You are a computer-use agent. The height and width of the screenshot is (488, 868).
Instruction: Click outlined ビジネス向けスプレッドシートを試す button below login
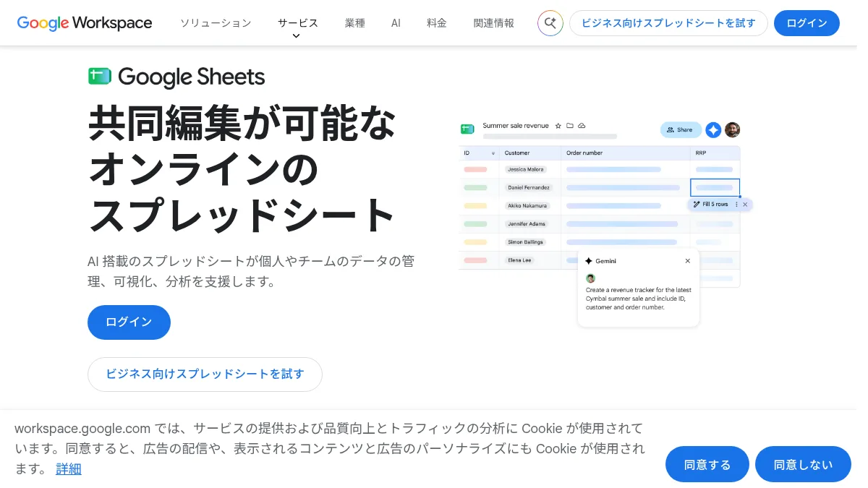(x=205, y=374)
